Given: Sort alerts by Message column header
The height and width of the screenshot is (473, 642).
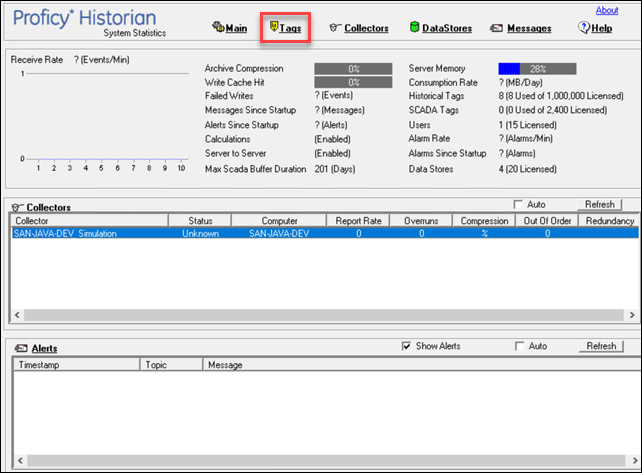Looking at the screenshot, I should tap(422, 365).
